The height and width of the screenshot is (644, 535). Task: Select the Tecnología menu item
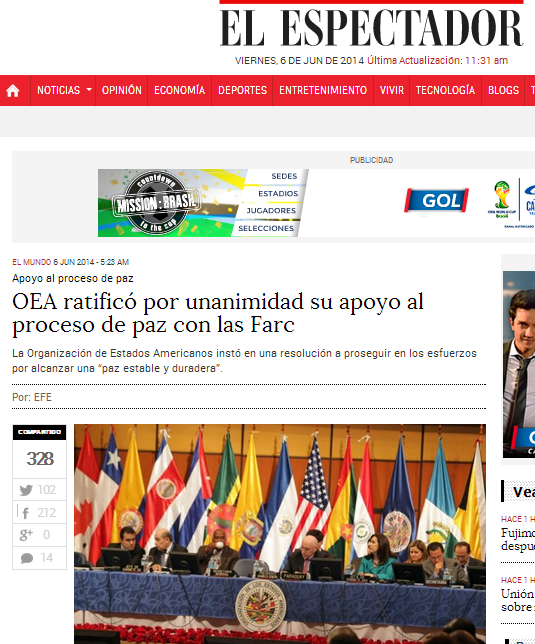coord(445,90)
